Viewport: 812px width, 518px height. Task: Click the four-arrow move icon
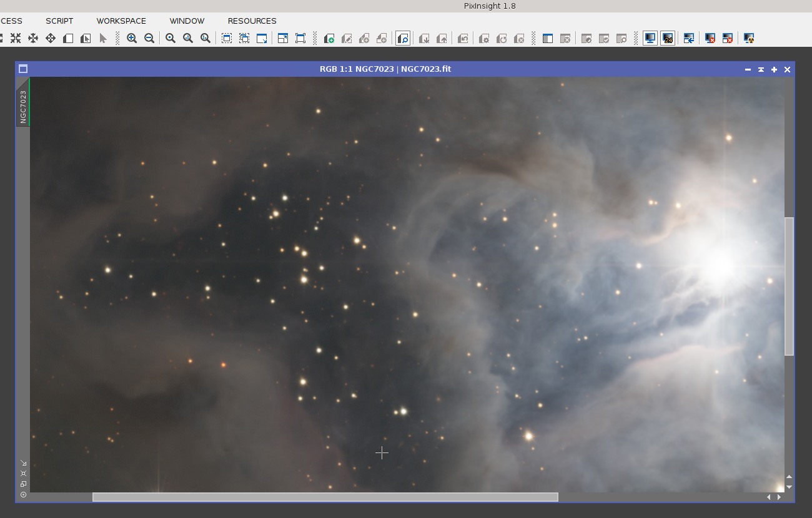tap(51, 38)
